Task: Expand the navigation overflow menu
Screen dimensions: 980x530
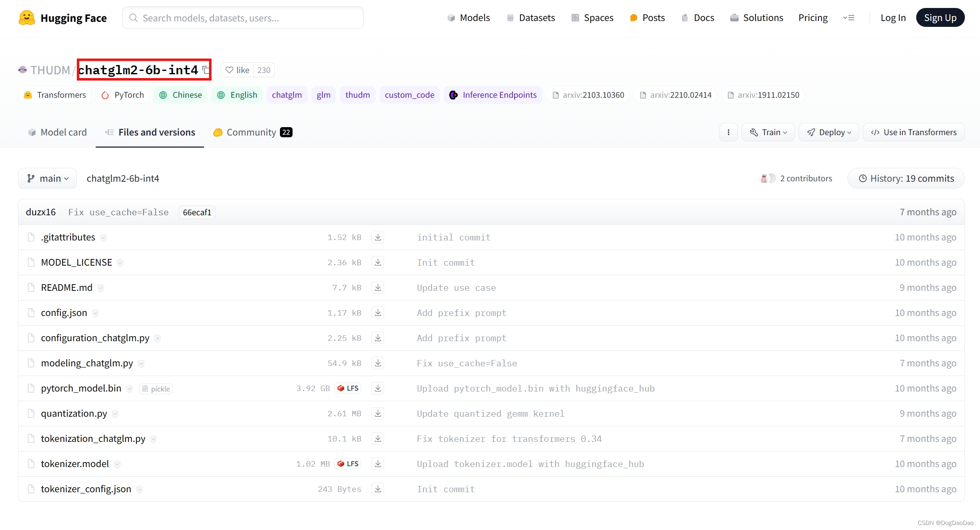Action: tap(849, 18)
